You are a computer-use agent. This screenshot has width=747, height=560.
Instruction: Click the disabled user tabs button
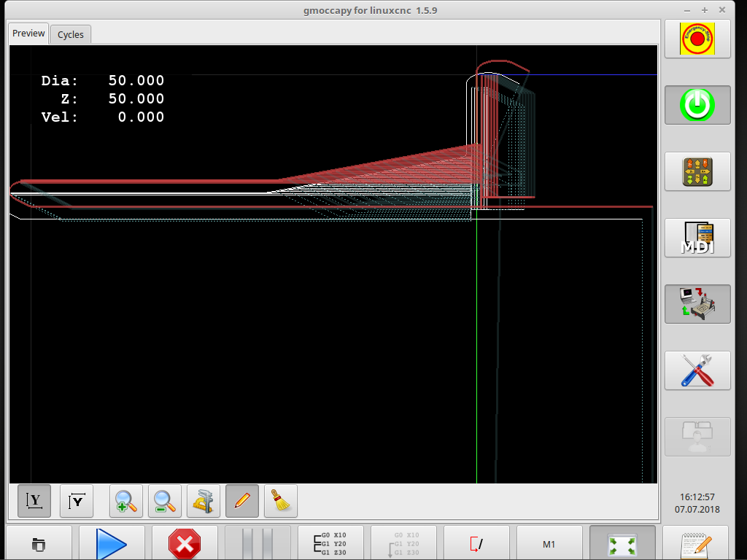pyautogui.click(x=697, y=437)
